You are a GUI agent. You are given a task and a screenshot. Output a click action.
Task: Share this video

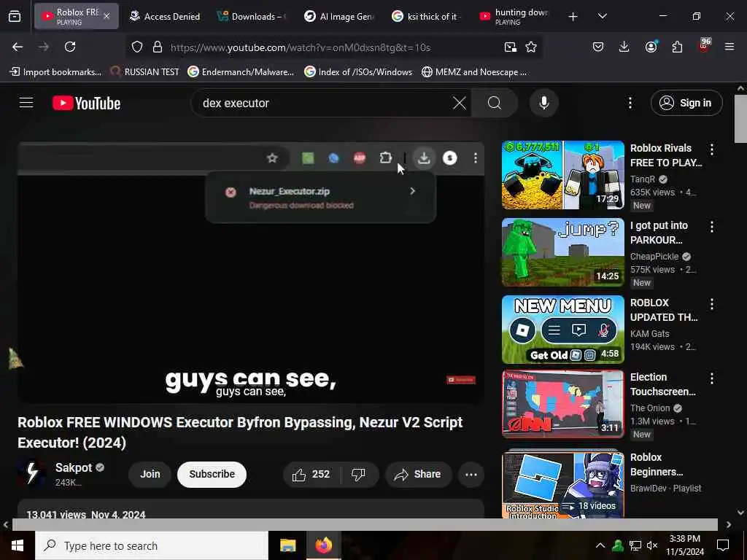(x=418, y=474)
